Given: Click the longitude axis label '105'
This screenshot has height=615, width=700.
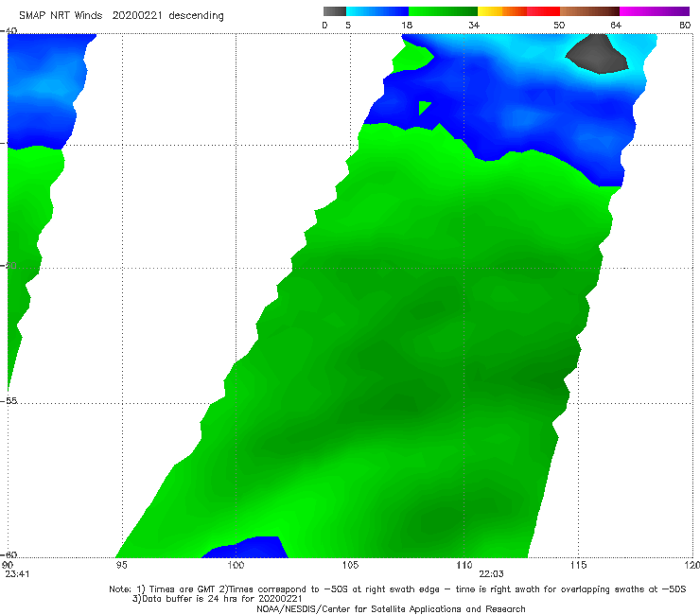Looking at the screenshot, I should pos(350,565).
